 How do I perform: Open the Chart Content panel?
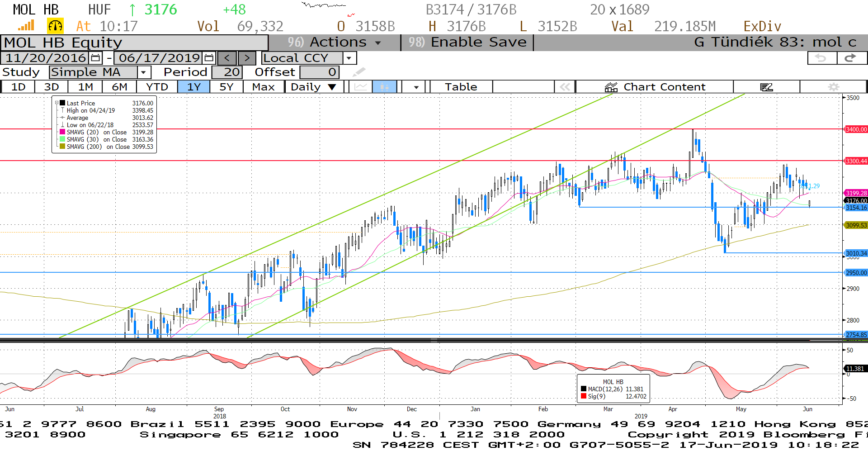[655, 87]
